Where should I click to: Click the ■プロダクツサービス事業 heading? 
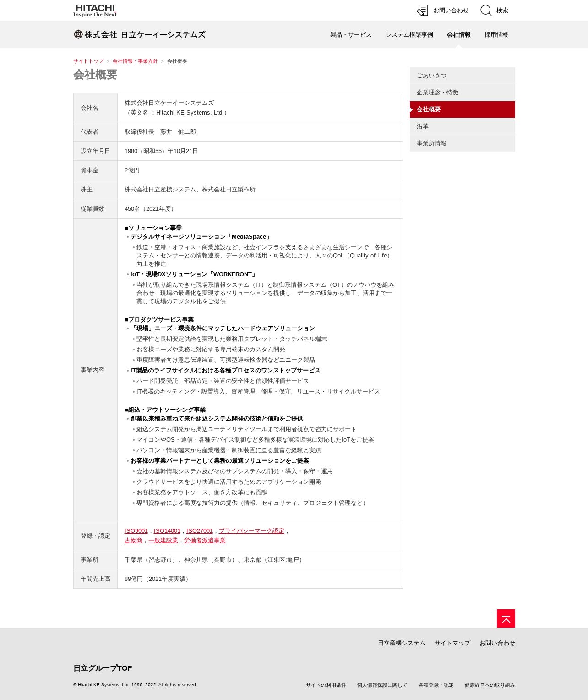coord(159,320)
